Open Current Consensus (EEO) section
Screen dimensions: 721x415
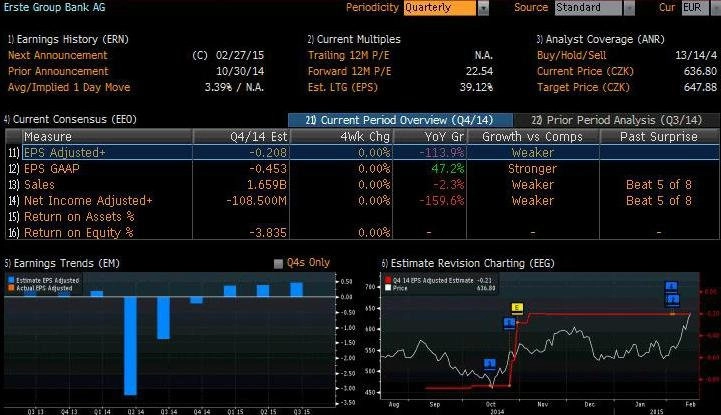70,119
